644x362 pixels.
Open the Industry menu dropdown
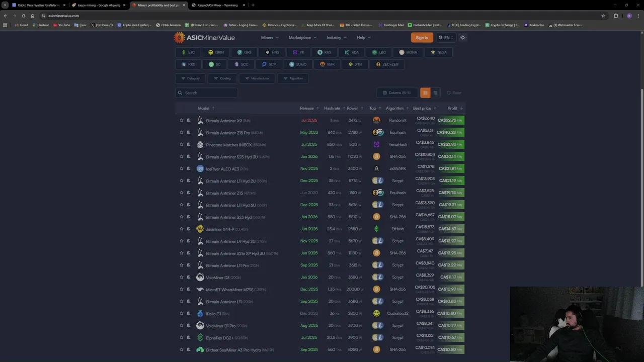(x=336, y=38)
